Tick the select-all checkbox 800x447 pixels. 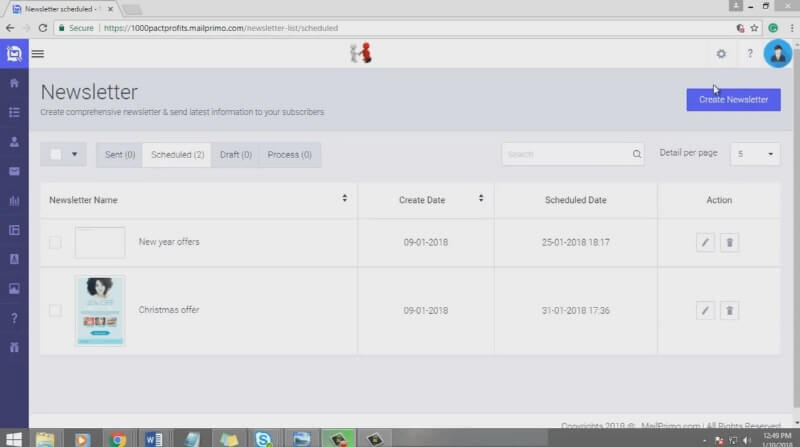coord(56,154)
